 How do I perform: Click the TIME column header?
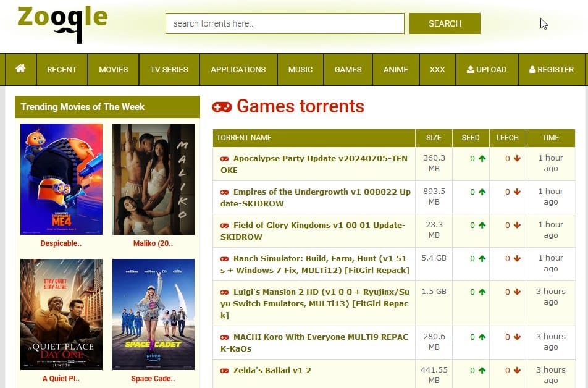(550, 138)
